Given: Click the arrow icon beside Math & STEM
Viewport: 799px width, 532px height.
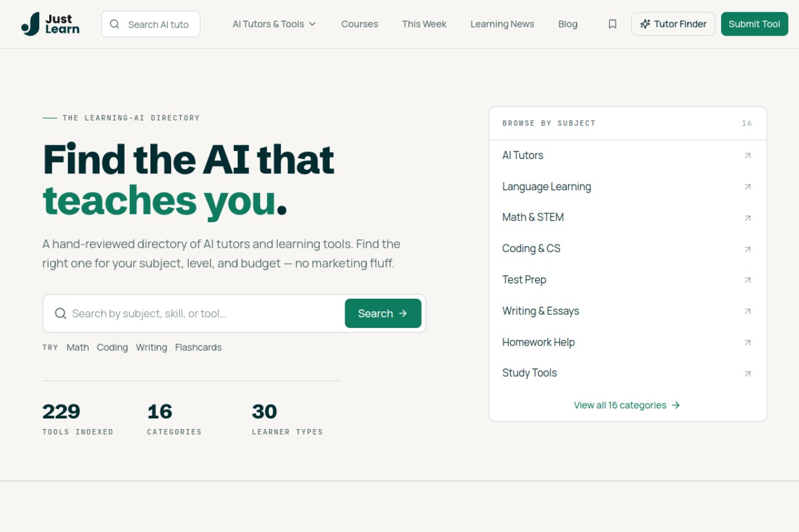Looking at the screenshot, I should pos(747,218).
